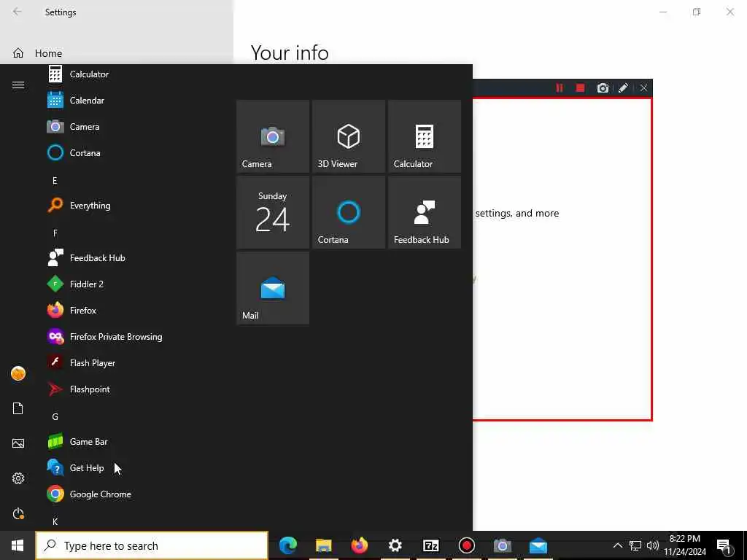The image size is (747, 560).
Task: Open the 3D Viewer tile
Action: 349,136
